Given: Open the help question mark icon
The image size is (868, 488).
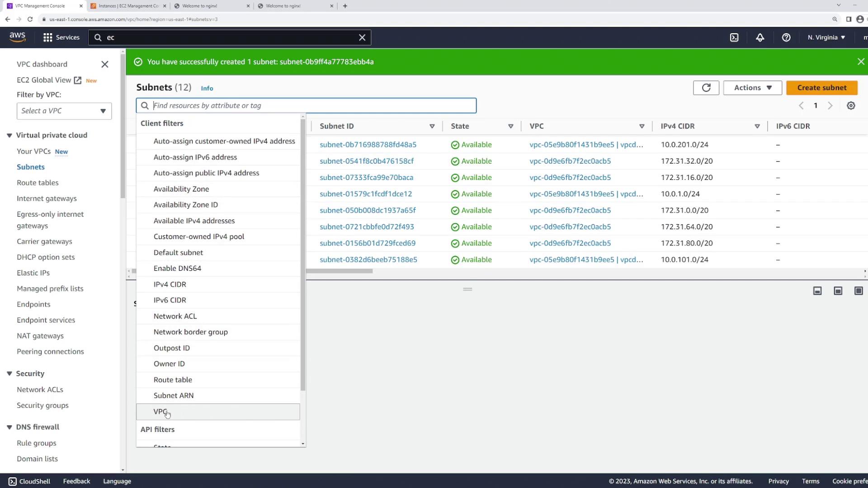Looking at the screenshot, I should 786,38.
